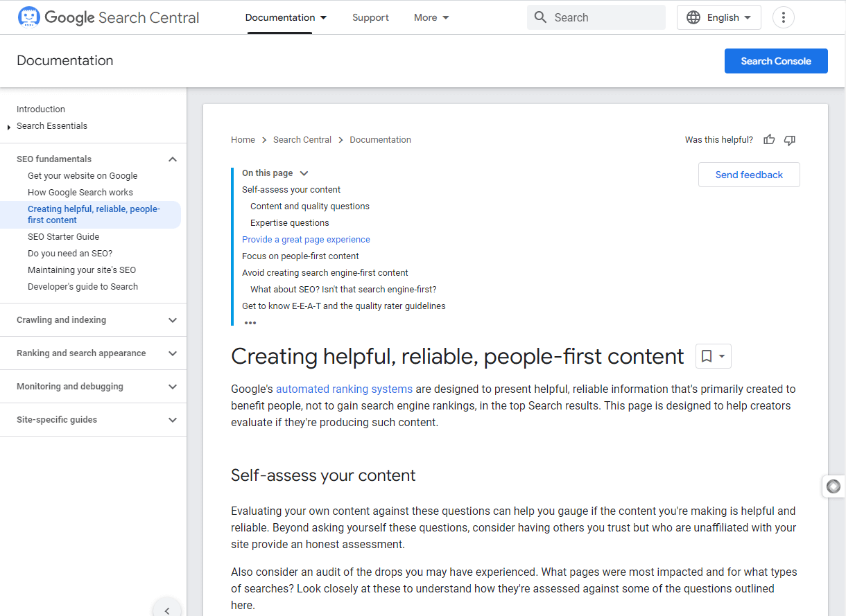Screen dimensions: 846x616
Task: Click the thumbs down not helpful icon
Action: point(789,140)
